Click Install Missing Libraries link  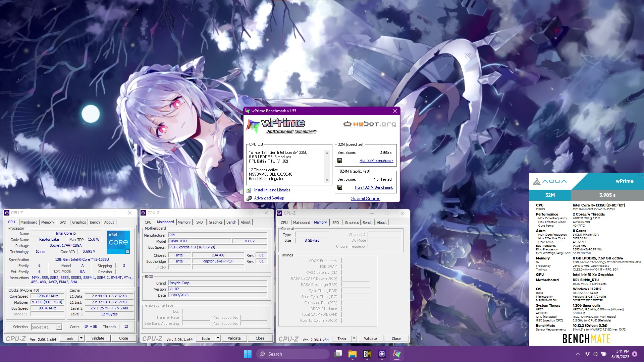[272, 190]
